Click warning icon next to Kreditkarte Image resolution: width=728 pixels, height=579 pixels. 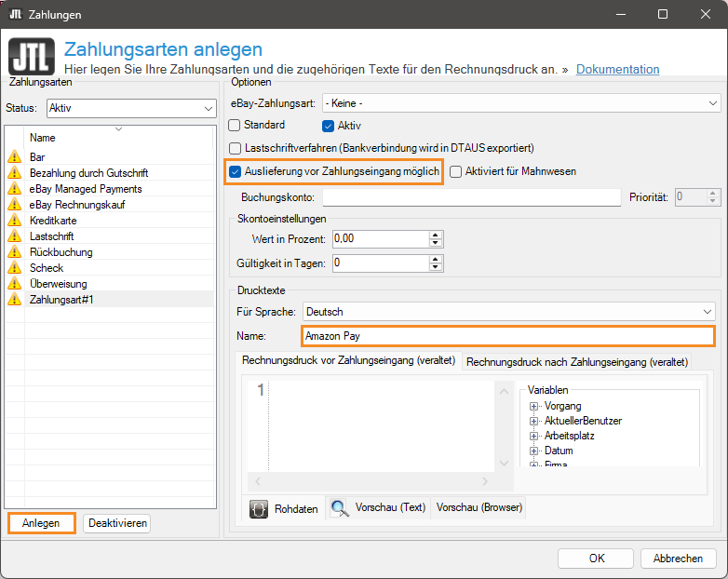coord(14,221)
